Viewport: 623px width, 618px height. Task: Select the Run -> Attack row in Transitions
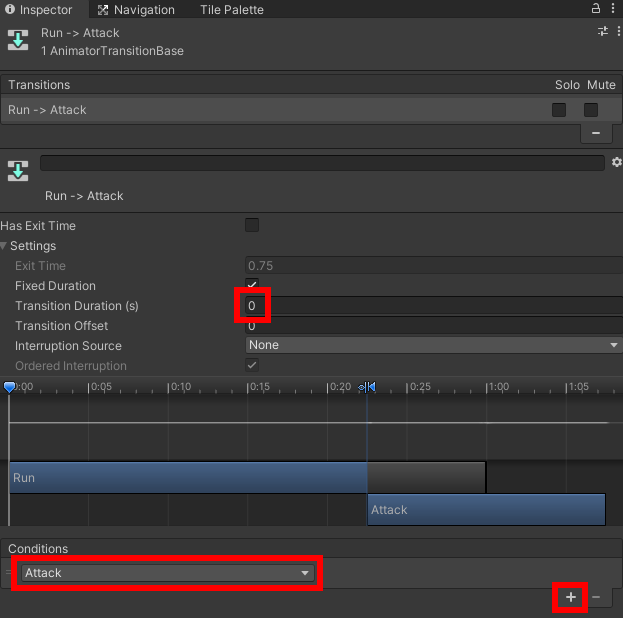pyautogui.click(x=312, y=110)
